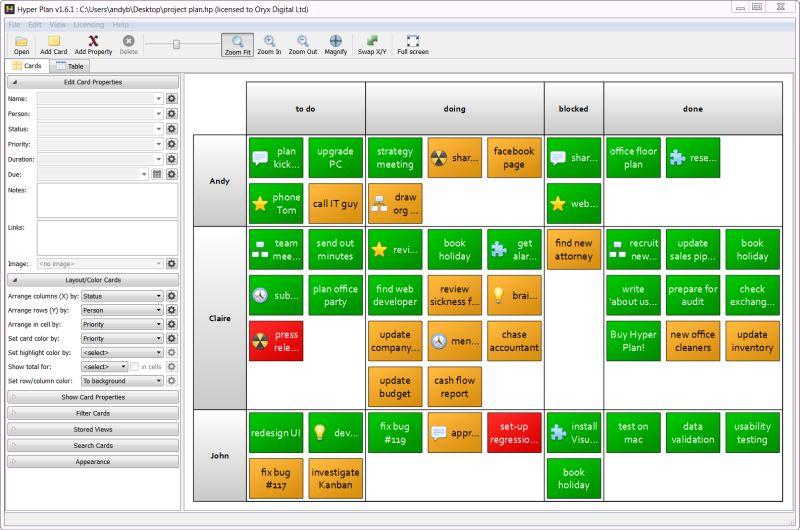The height and width of the screenshot is (530, 800).
Task: Open the Licensing menu
Action: 89,24
